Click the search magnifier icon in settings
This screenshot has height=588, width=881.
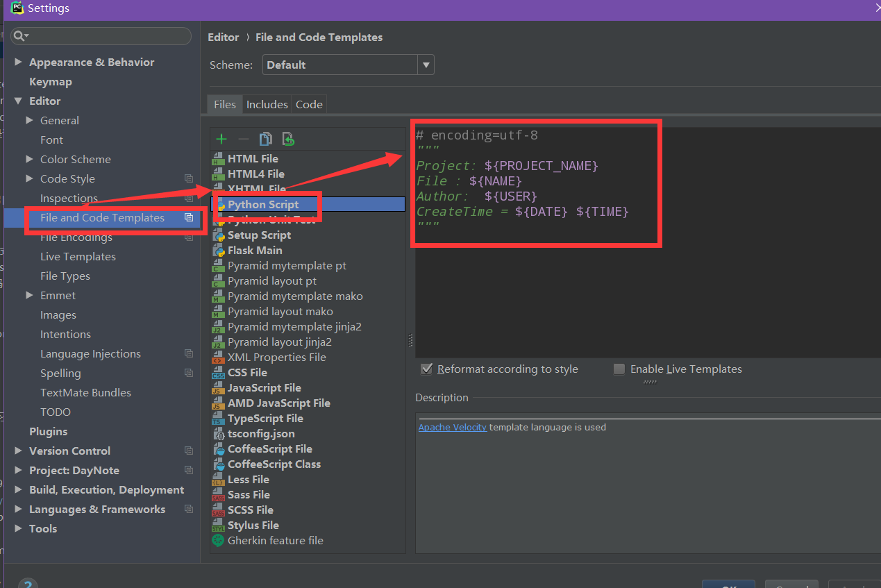click(x=19, y=36)
